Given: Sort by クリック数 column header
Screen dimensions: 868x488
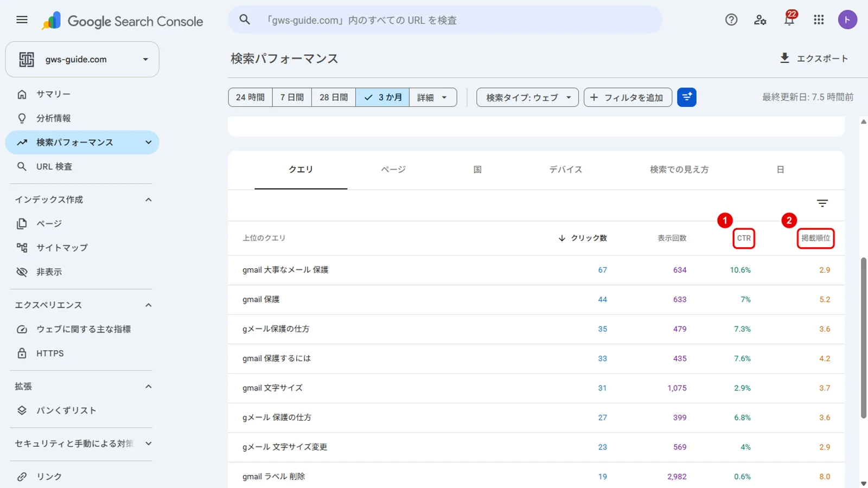Looking at the screenshot, I should point(583,238).
